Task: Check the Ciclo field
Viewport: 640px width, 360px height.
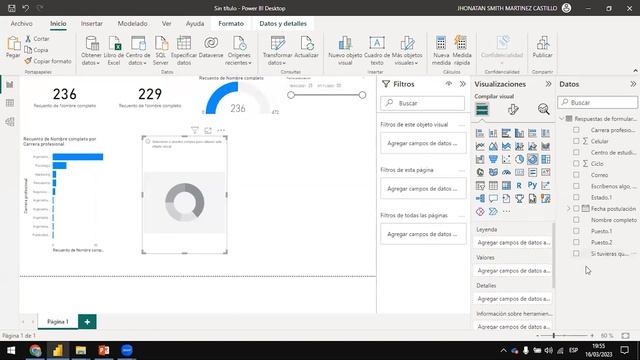Action: point(576,163)
